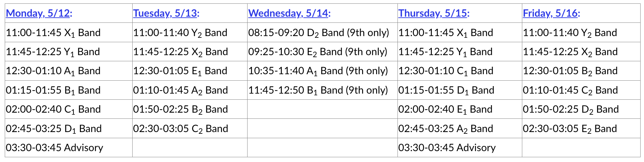Open the Tuesday, 5/13 link
644x162 pixels.
pos(165,13)
